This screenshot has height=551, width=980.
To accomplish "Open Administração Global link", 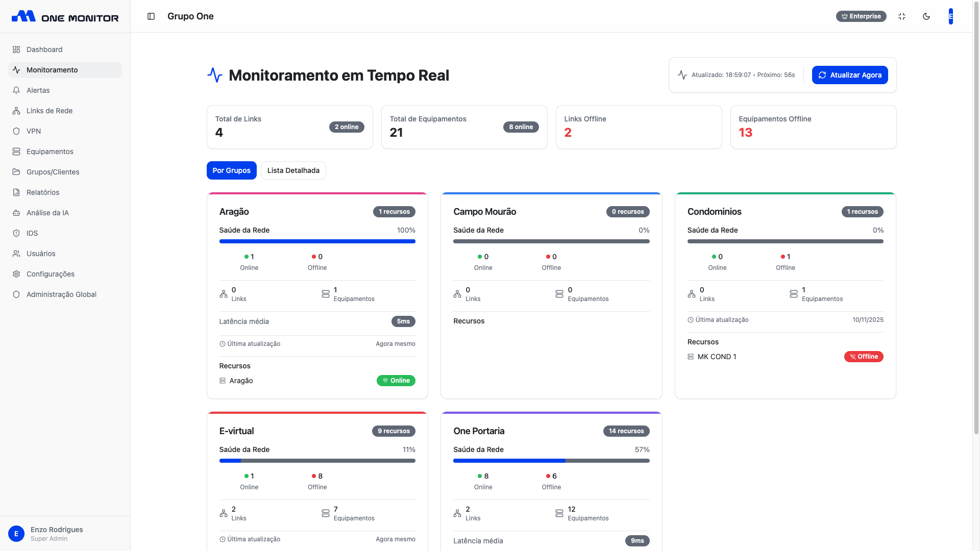I will click(x=61, y=294).
